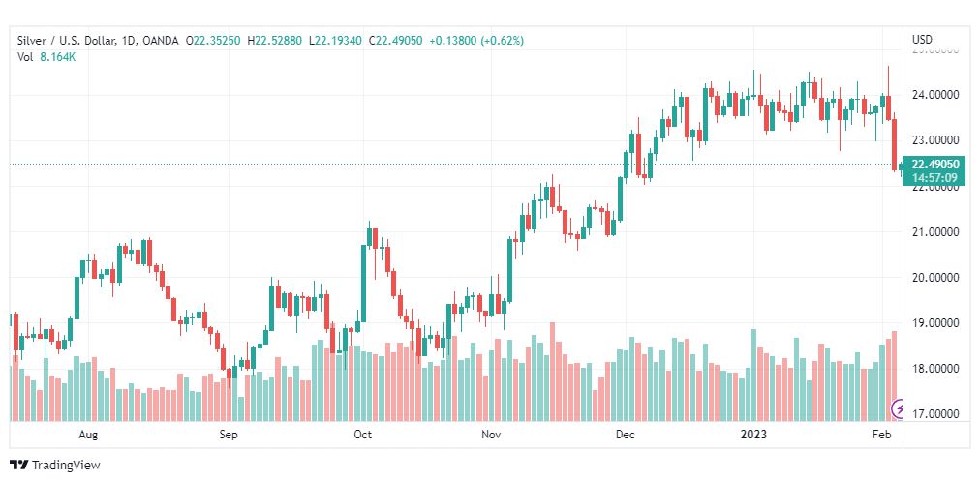Click the 21.00000 price scale label
This screenshot has height=482, width=980.
tap(934, 232)
